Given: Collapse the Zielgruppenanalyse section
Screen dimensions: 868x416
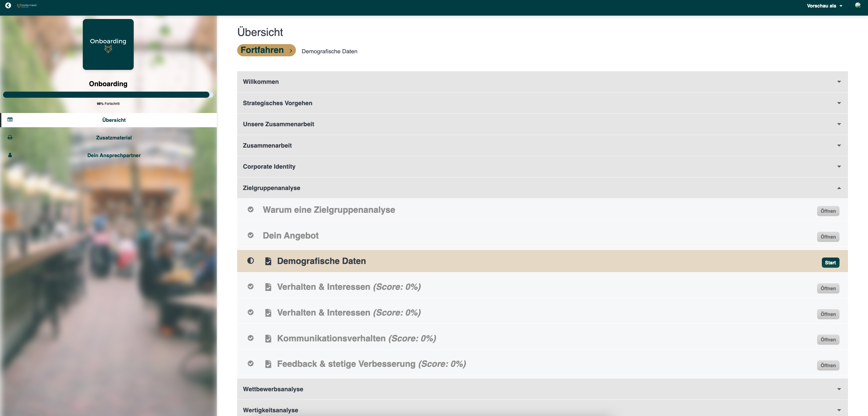Looking at the screenshot, I should click(x=839, y=188).
